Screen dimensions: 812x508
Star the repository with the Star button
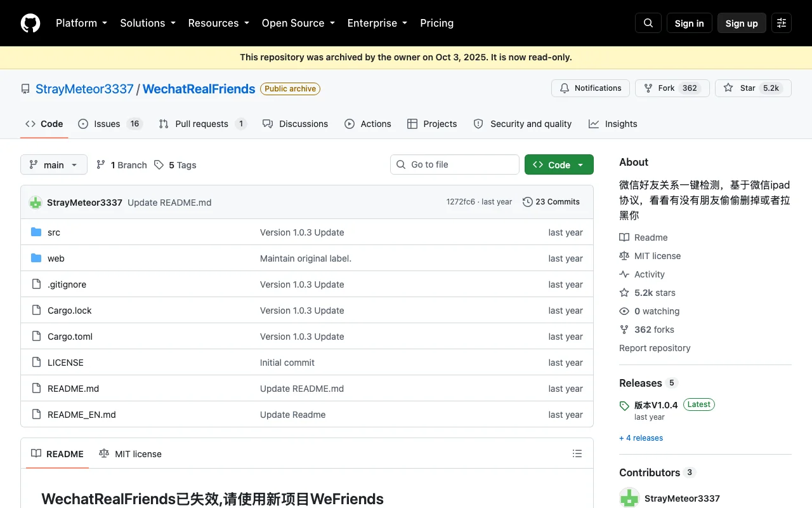tap(753, 88)
